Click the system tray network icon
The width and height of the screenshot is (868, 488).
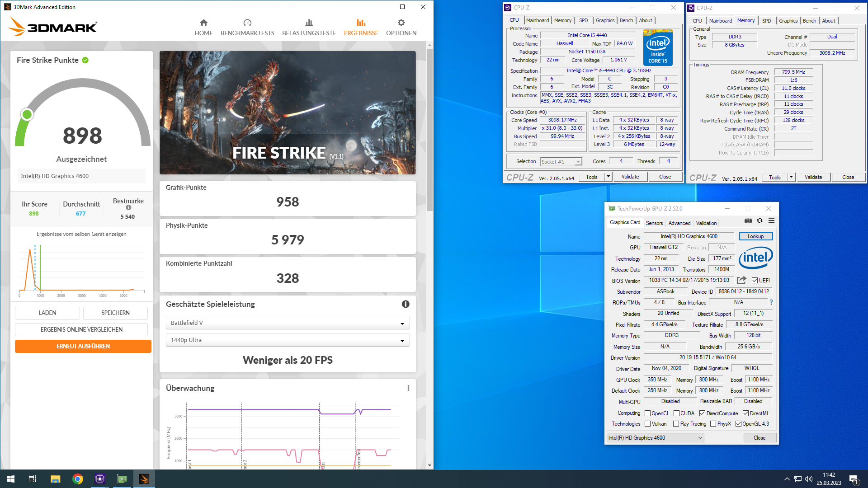[798, 479]
